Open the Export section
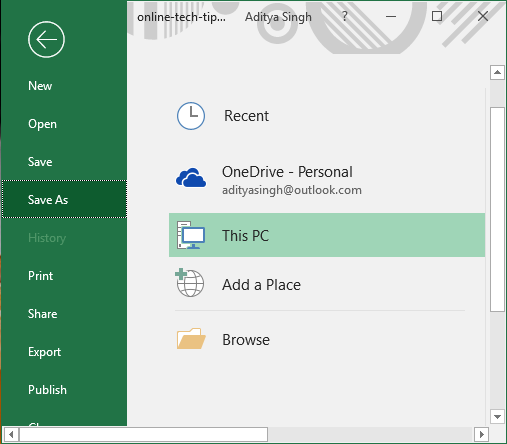The width and height of the screenshot is (507, 444). (x=44, y=352)
